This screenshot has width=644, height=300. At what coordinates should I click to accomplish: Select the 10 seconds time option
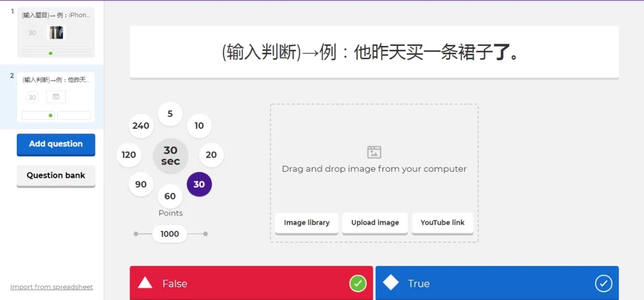pos(199,126)
